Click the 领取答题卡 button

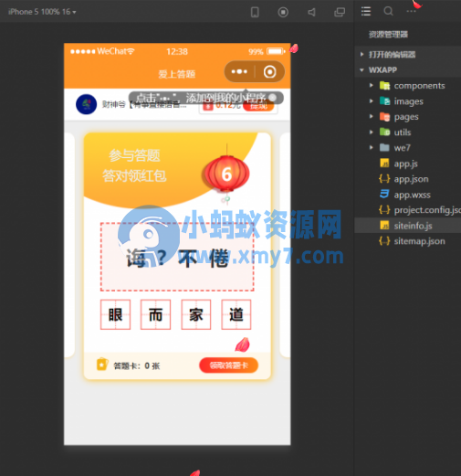(229, 365)
